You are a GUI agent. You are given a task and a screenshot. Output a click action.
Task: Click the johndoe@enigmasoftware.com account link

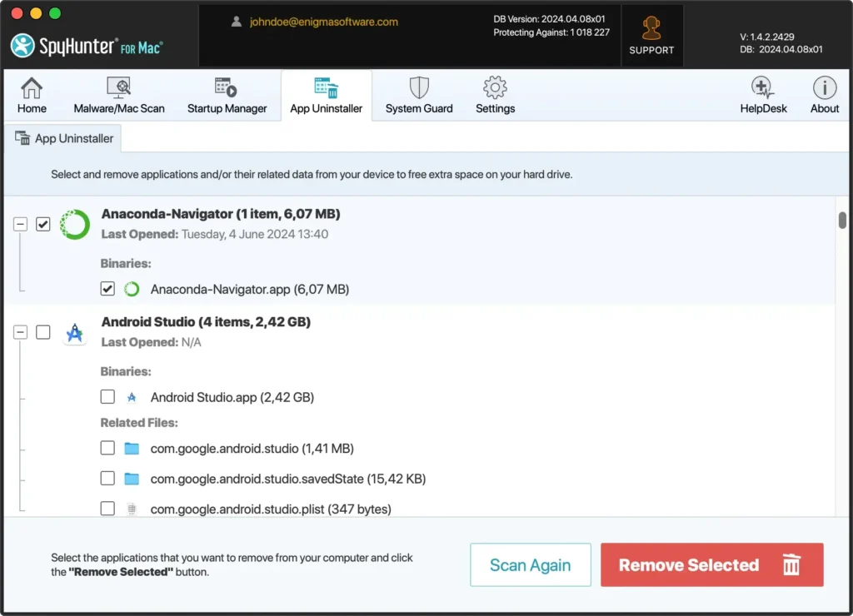tap(324, 22)
